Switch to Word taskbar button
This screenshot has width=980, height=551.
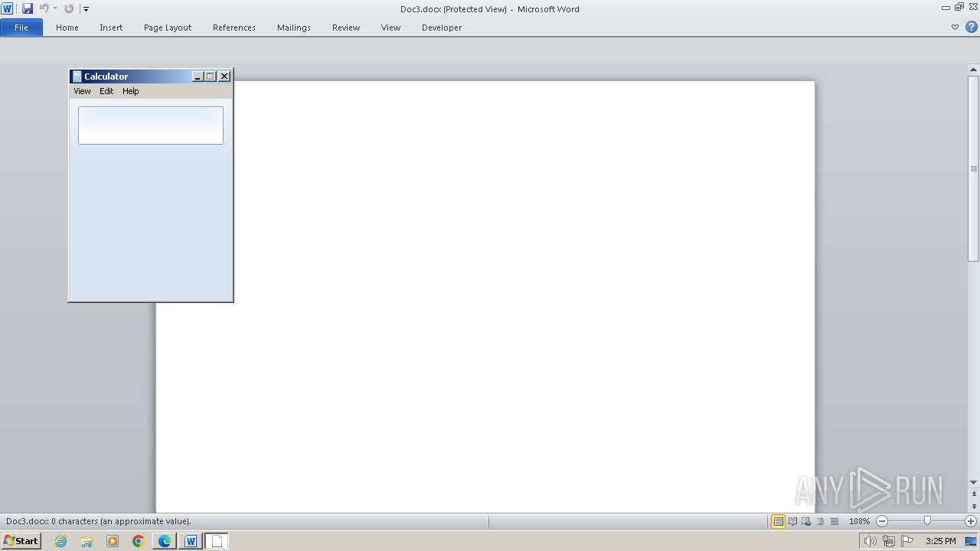[x=191, y=541]
